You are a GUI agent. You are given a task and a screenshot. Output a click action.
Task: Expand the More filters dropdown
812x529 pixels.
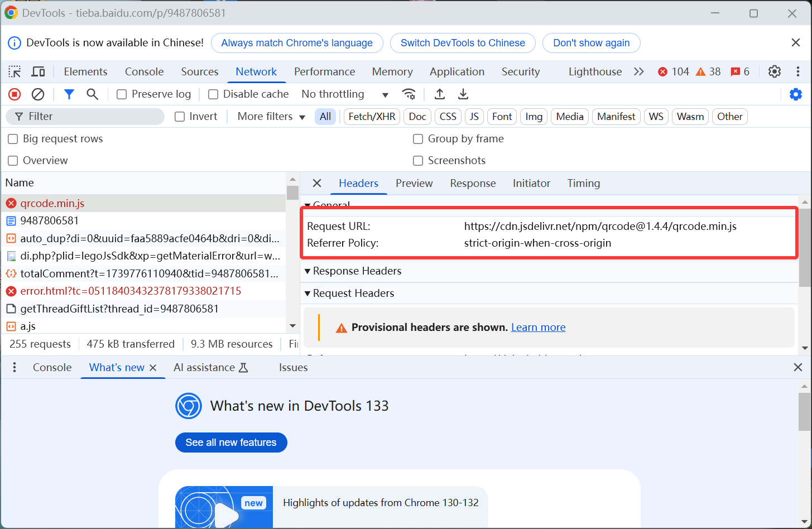click(271, 117)
